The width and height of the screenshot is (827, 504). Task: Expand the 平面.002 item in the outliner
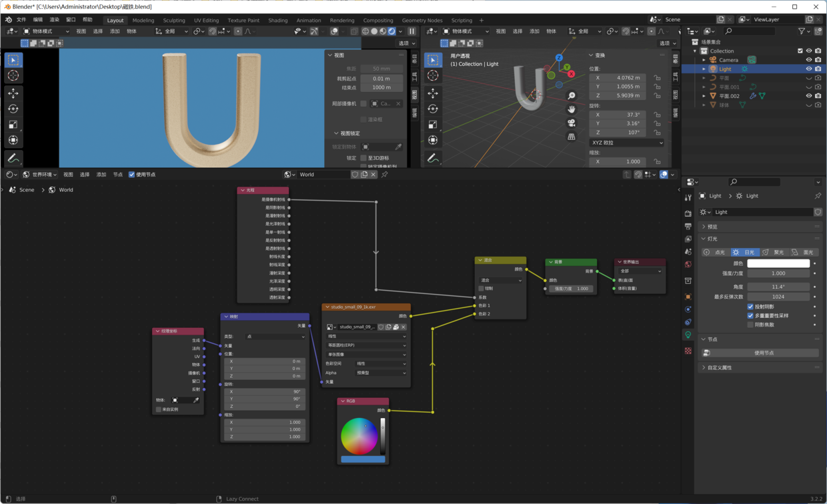pos(704,96)
